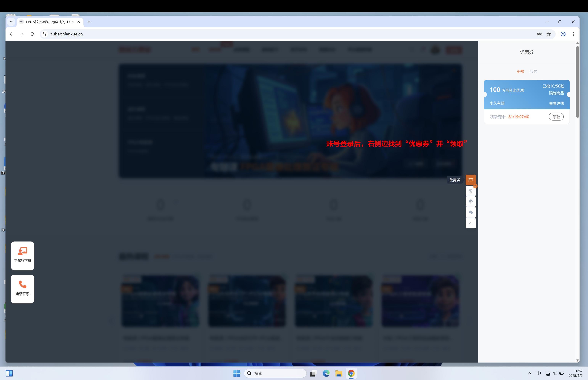Screen dimensions: 588x380
Task: Click the coupon panel vertical scrollbar
Action: click(577, 82)
